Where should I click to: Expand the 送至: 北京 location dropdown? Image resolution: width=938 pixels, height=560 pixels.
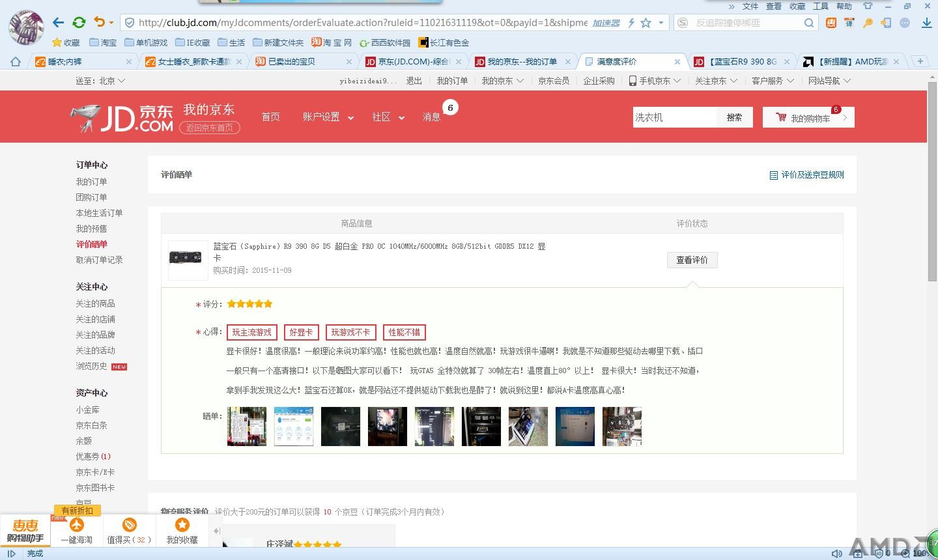100,81
